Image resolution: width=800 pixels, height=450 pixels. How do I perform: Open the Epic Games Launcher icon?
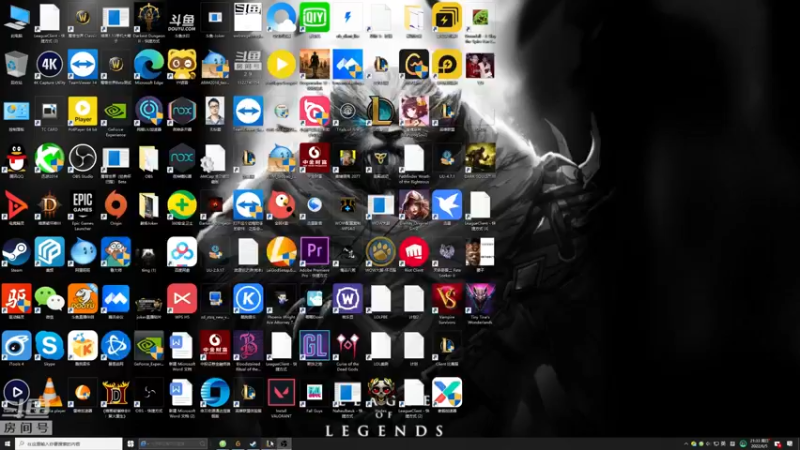click(83, 205)
